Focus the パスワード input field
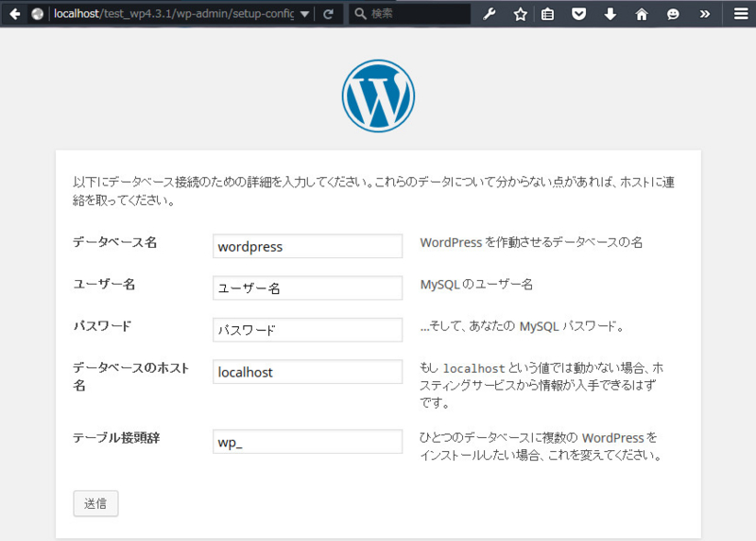Screen dimensions: 756x541 (x=308, y=330)
